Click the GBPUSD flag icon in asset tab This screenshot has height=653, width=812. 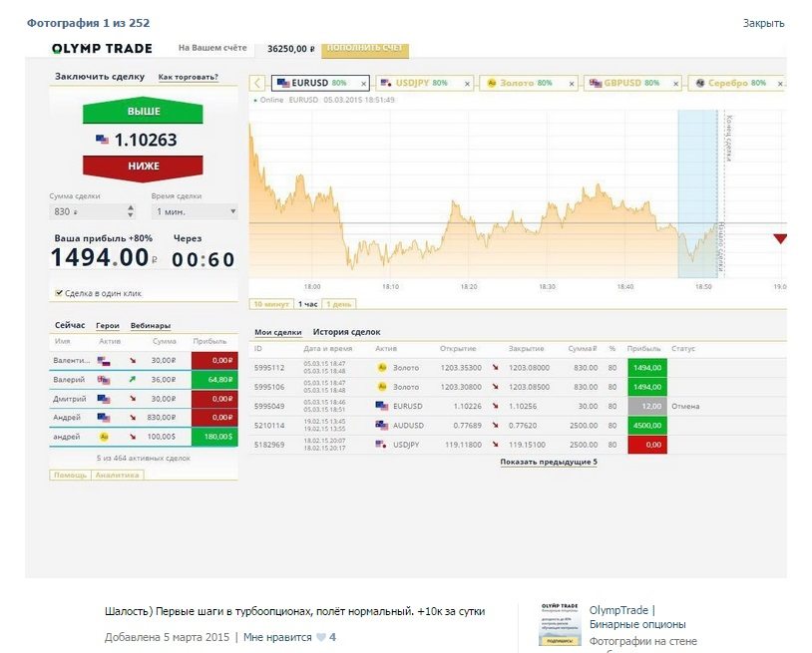point(595,83)
